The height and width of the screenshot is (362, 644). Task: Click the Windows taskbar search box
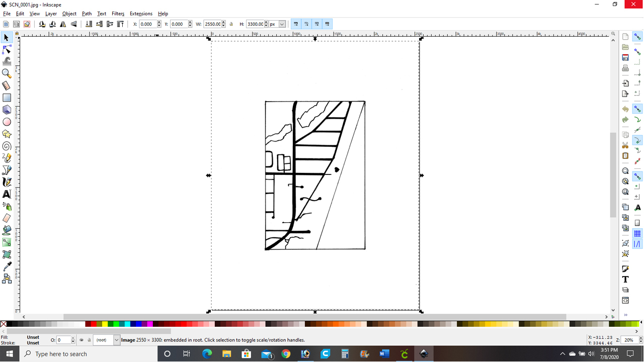[89, 354]
